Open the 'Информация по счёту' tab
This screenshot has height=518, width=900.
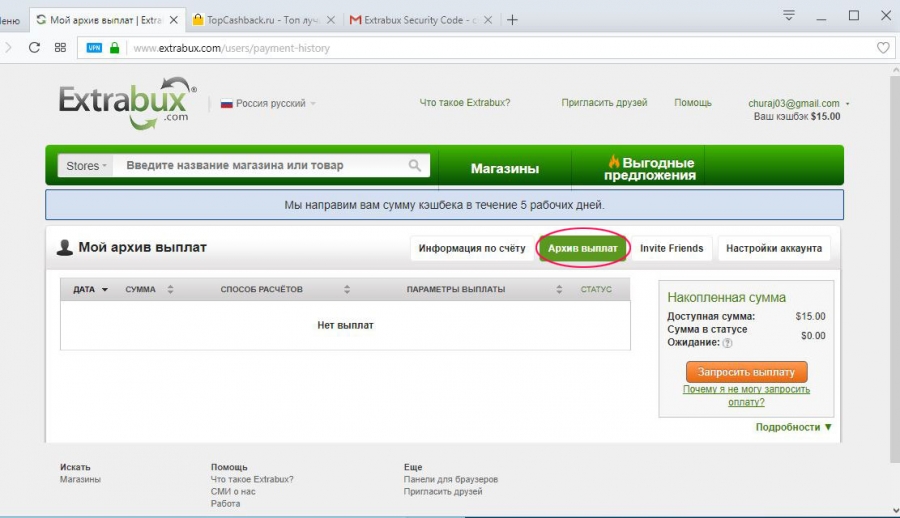(472, 248)
